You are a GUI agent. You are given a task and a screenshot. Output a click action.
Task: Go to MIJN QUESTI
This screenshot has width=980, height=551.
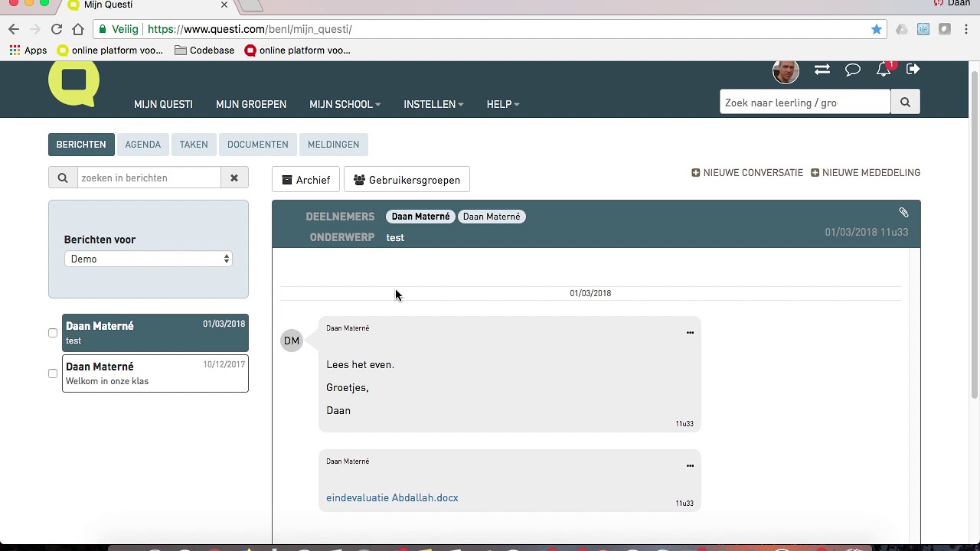click(x=163, y=104)
